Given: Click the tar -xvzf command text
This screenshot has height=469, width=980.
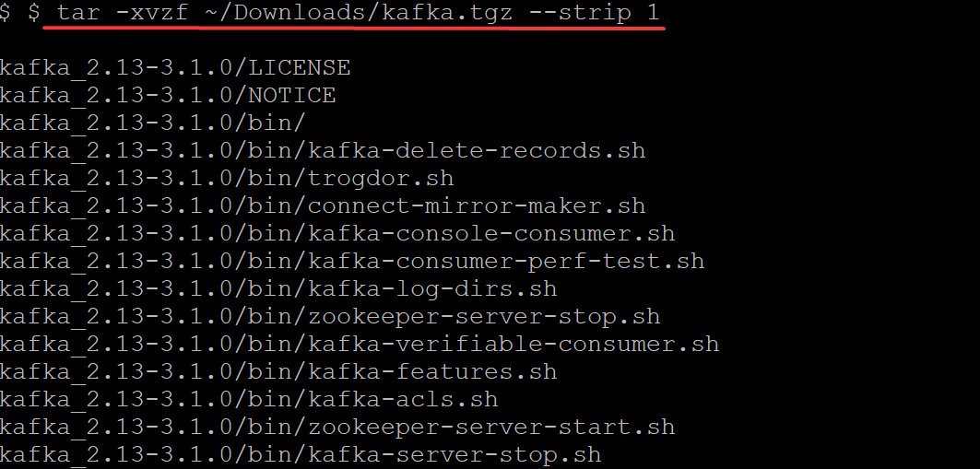Looking at the screenshot, I should (x=124, y=13).
